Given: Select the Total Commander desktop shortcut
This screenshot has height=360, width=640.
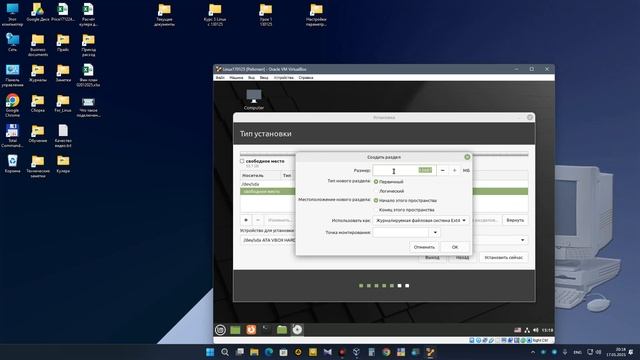Looking at the screenshot, I should click(12, 136).
